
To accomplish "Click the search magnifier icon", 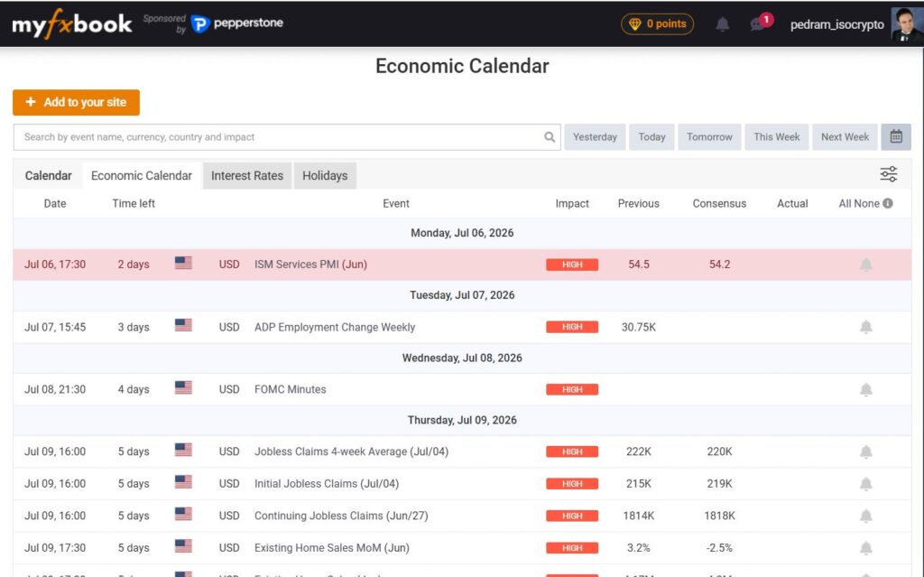I will point(550,137).
